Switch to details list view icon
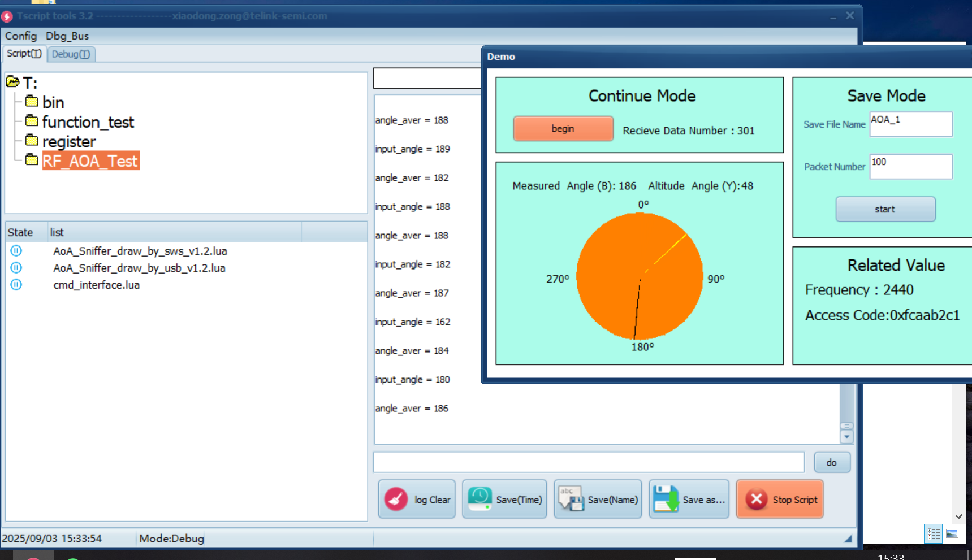Screen dimensions: 972x560 934,533
